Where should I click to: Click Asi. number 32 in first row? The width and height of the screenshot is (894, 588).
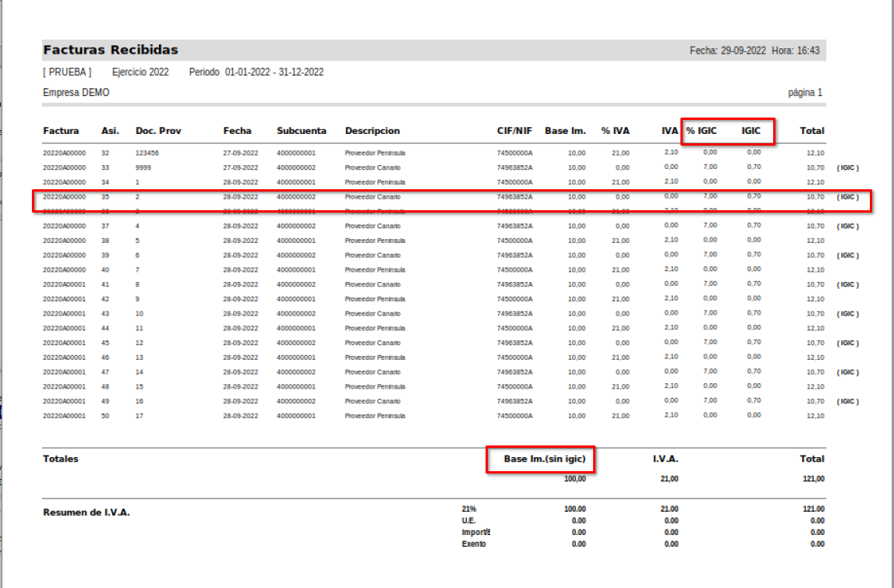click(105, 153)
